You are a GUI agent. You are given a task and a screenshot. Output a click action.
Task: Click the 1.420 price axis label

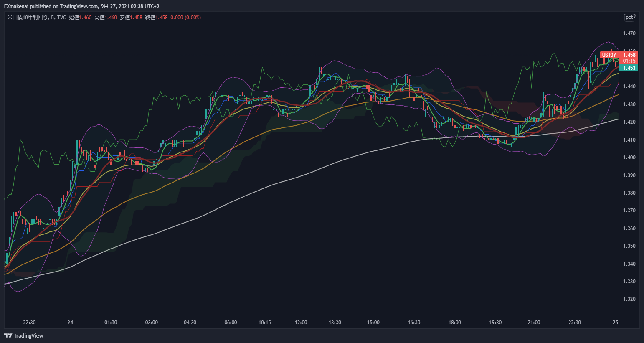click(629, 122)
